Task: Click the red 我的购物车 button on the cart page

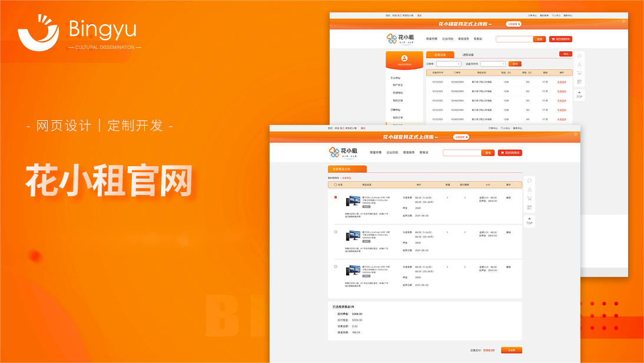Action: tap(510, 153)
